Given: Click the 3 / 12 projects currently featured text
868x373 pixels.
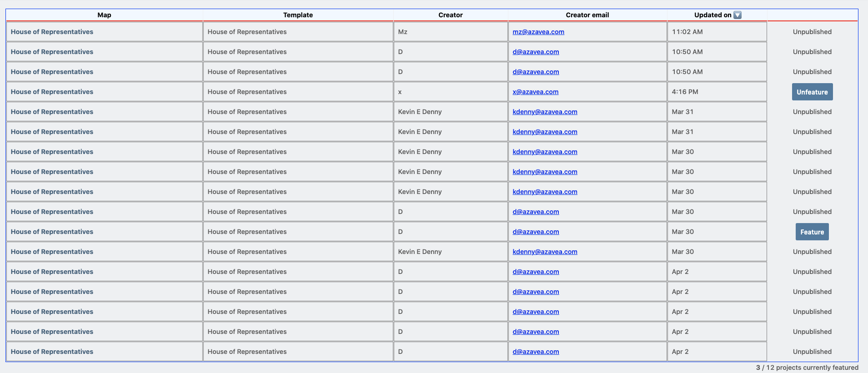Looking at the screenshot, I should (x=807, y=368).
